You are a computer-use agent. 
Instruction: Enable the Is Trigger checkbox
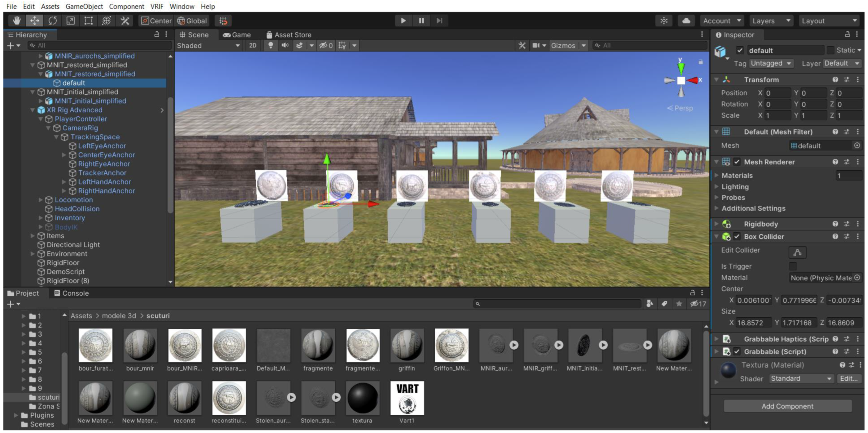pyautogui.click(x=793, y=266)
